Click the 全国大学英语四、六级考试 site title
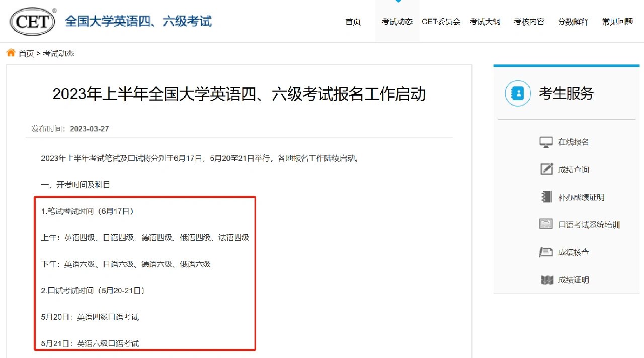This screenshot has width=644, height=358. [138, 22]
